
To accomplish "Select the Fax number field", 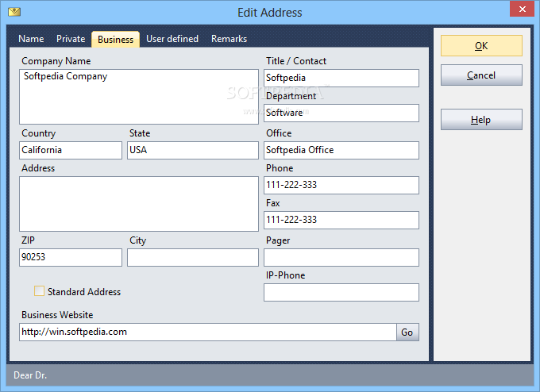I will click(x=341, y=220).
